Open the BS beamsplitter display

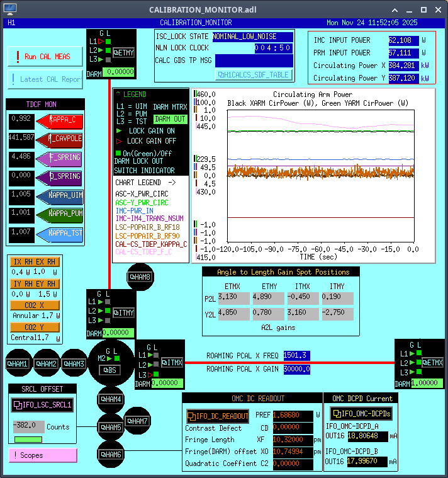(111, 370)
